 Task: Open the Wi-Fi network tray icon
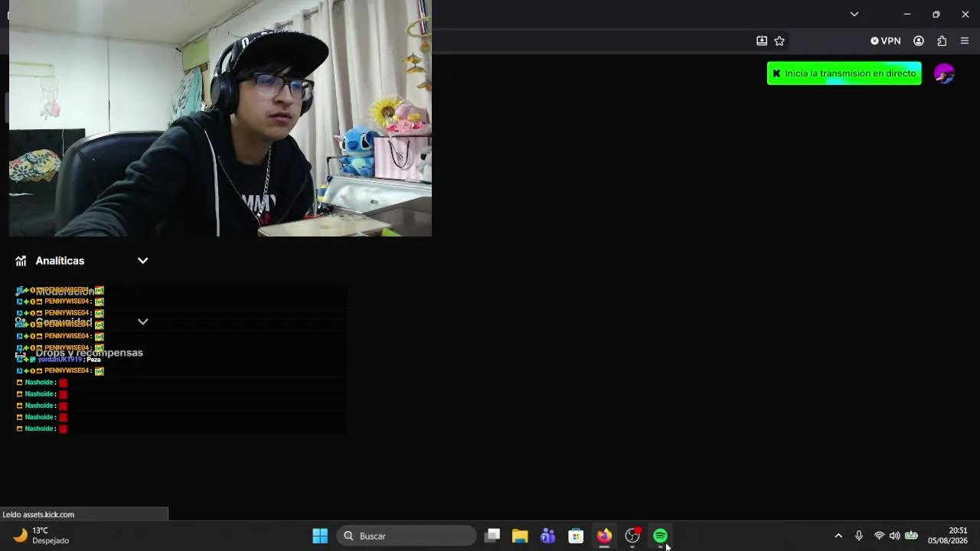pyautogui.click(x=879, y=536)
